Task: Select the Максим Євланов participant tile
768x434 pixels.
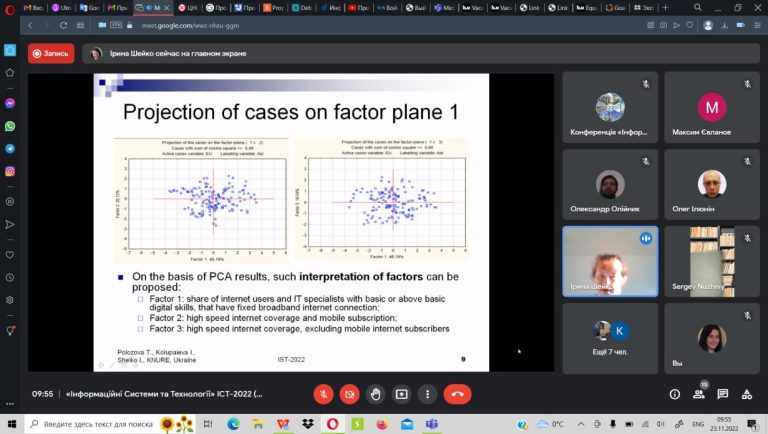Action: (712, 107)
